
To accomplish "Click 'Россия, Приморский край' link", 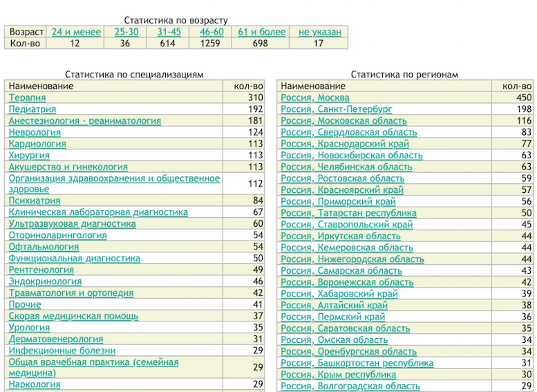I will (x=339, y=201).
